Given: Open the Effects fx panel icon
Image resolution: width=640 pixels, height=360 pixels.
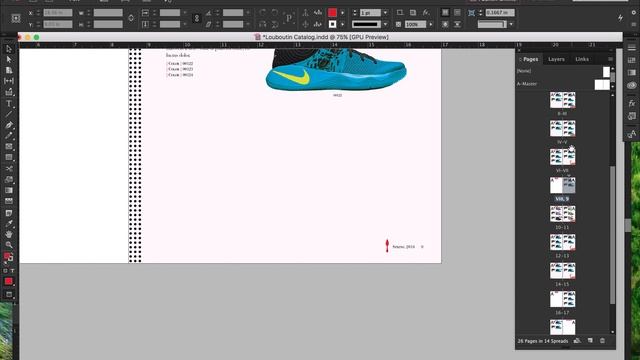Looking at the screenshot, I should click(x=632, y=104).
